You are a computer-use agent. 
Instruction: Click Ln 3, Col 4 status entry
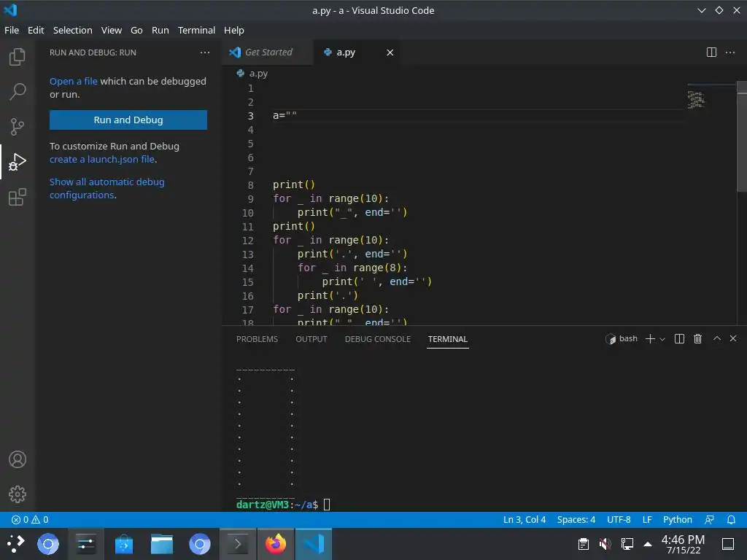pos(524,519)
